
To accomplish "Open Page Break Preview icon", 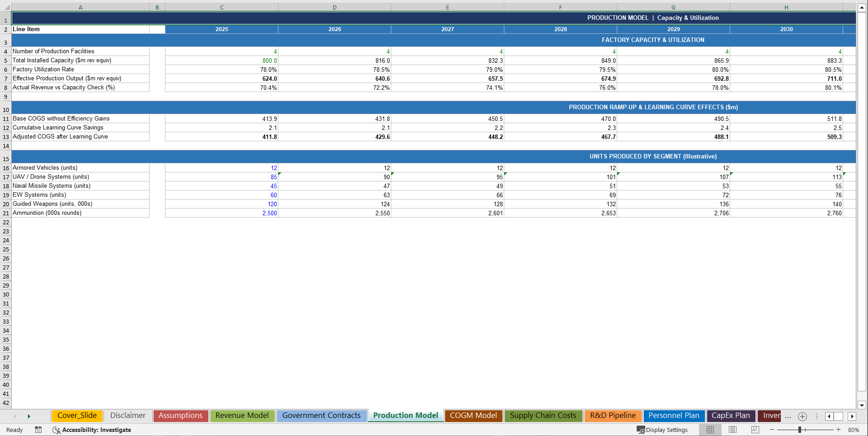I will click(754, 430).
